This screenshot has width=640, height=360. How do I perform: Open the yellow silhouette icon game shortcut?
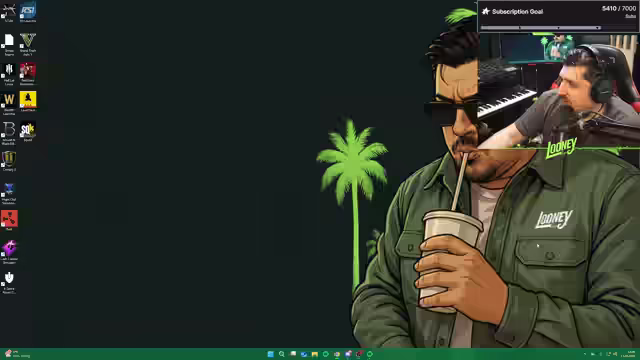[28, 102]
